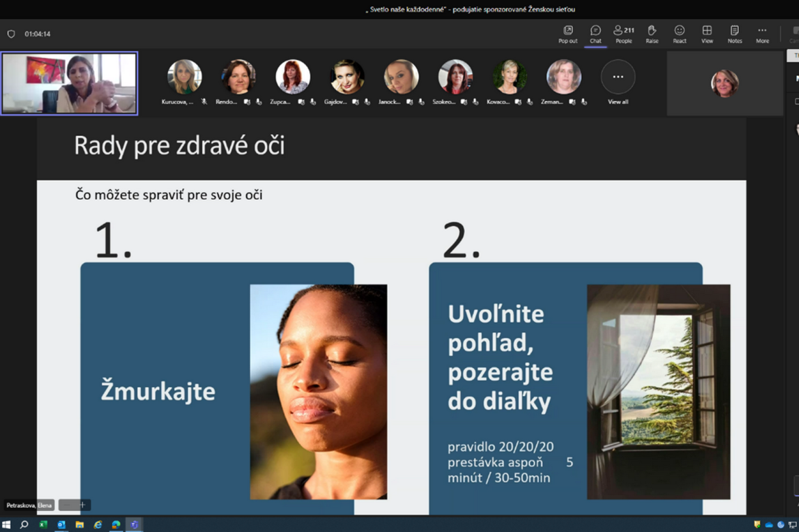Image resolution: width=799 pixels, height=532 pixels.
Task: Zoom out of shared content with minus
Action: point(67,505)
